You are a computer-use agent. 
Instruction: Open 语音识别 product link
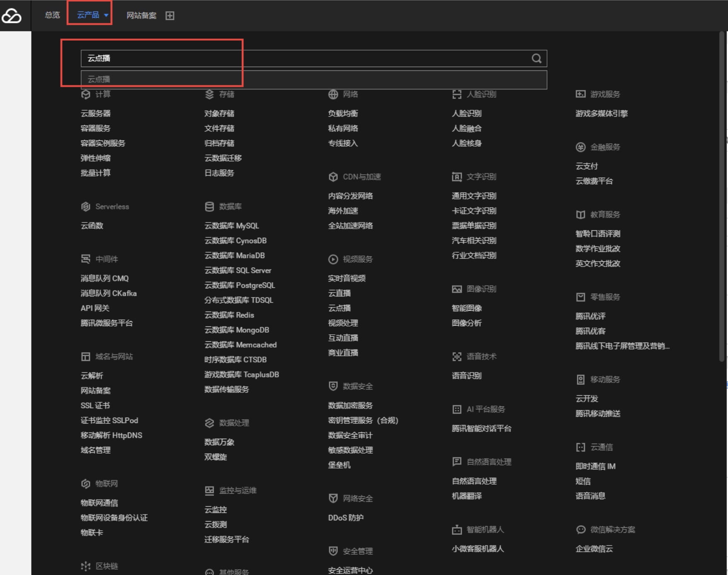[x=466, y=376]
